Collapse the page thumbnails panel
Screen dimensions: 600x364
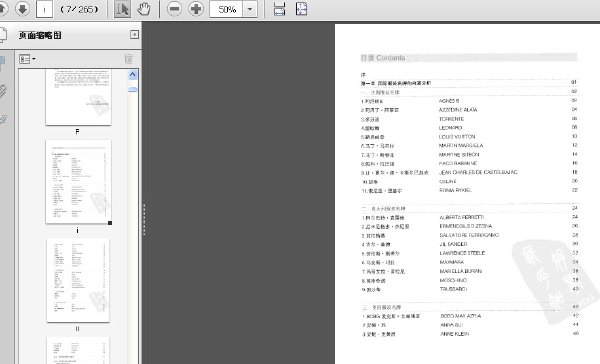(x=134, y=34)
